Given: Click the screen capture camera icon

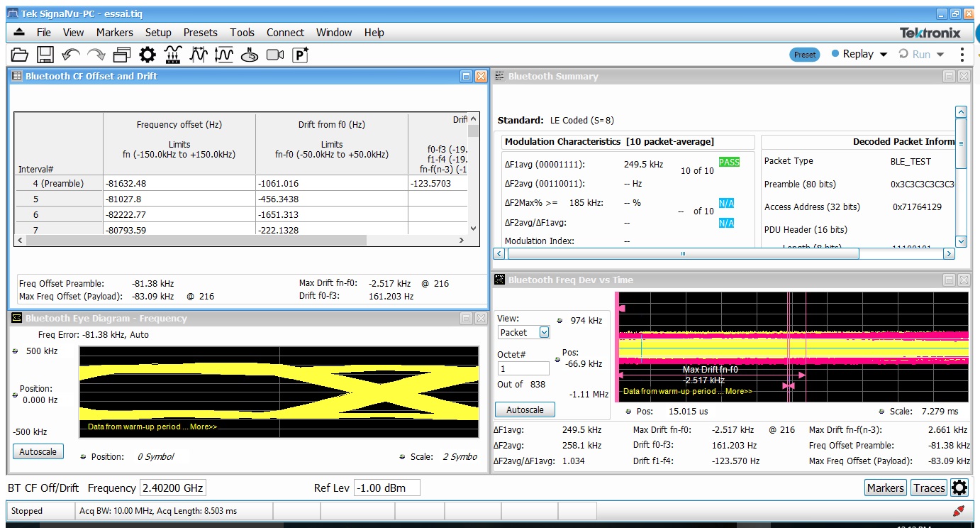Looking at the screenshot, I should coord(275,55).
